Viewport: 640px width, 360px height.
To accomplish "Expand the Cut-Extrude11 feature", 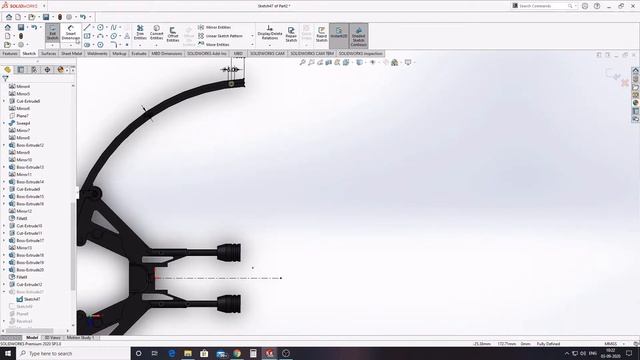I will coord(4,233).
